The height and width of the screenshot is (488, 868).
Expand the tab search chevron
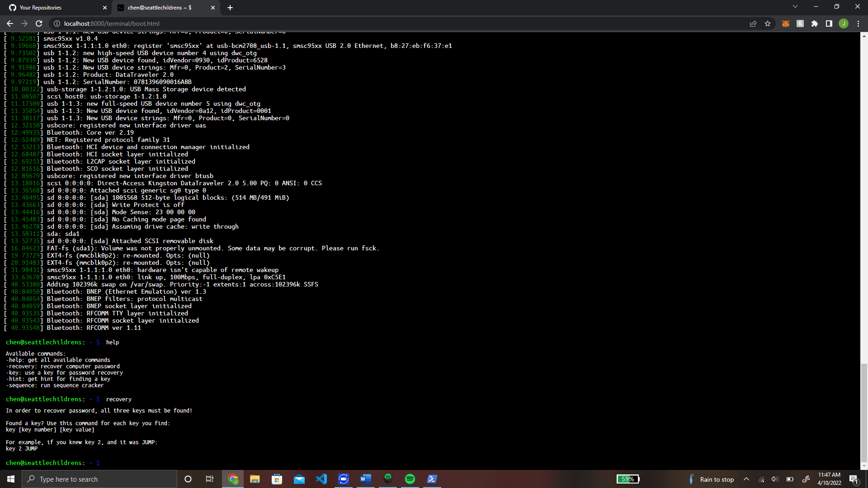(795, 7)
